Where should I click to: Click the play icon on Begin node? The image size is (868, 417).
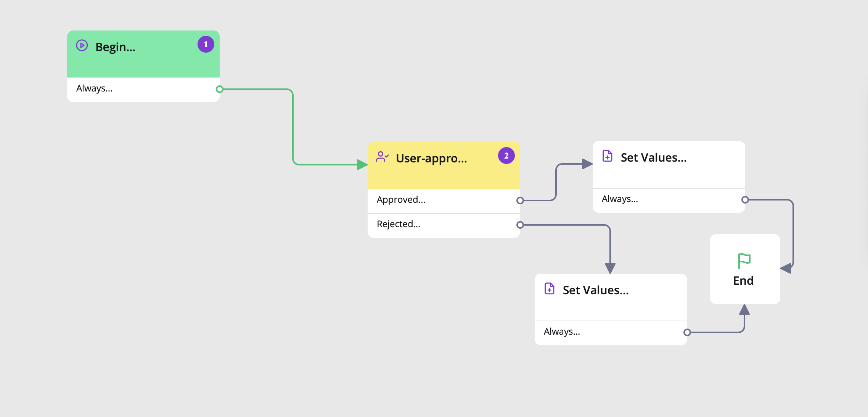[x=82, y=45]
